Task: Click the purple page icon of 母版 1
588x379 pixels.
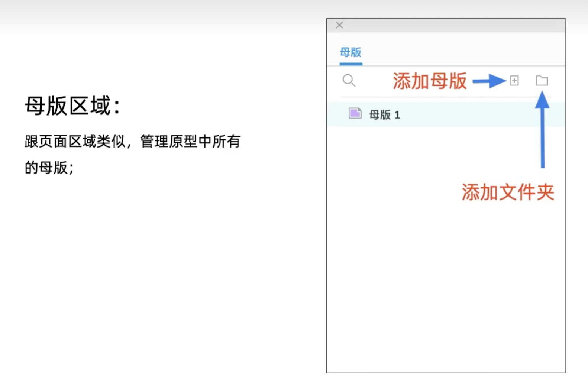Action: pyautogui.click(x=355, y=113)
